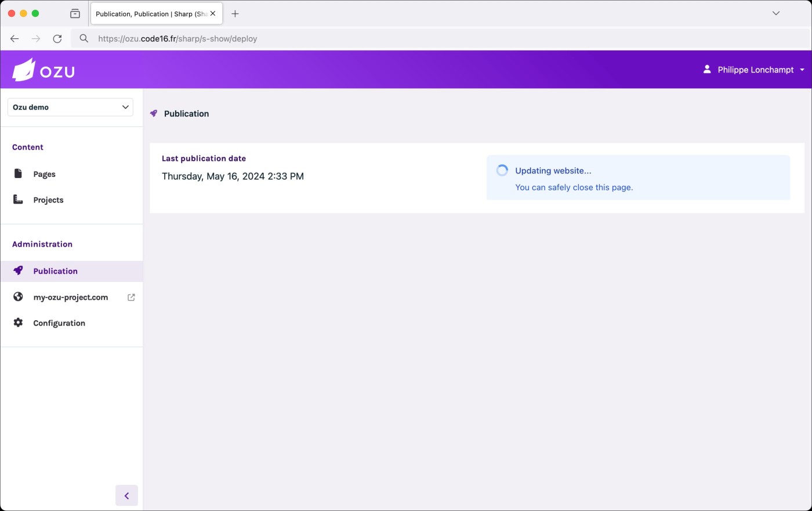812x511 pixels.
Task: Click the Ozu logo in the header
Action: [43, 70]
